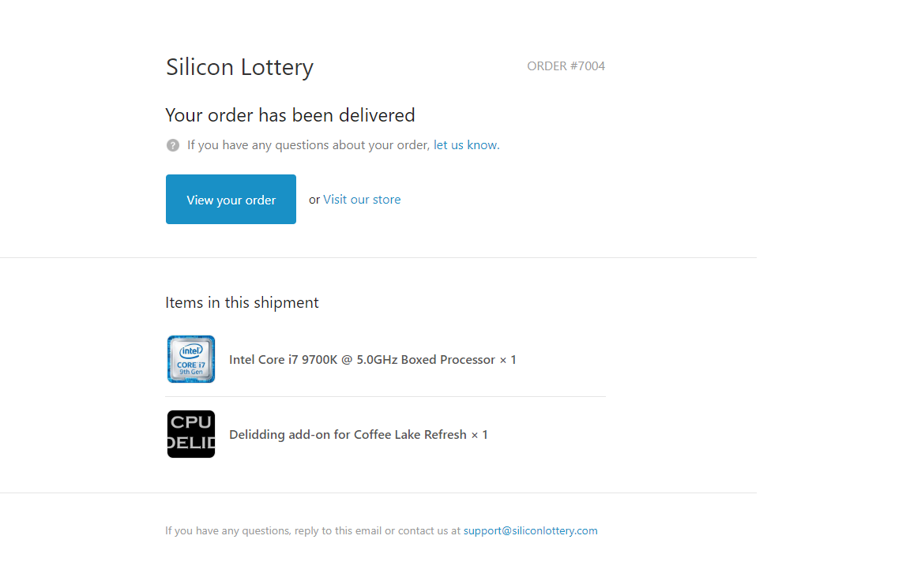
Task: Click the × 1 quantity after Coffee Lake Refresh
Action: click(479, 434)
